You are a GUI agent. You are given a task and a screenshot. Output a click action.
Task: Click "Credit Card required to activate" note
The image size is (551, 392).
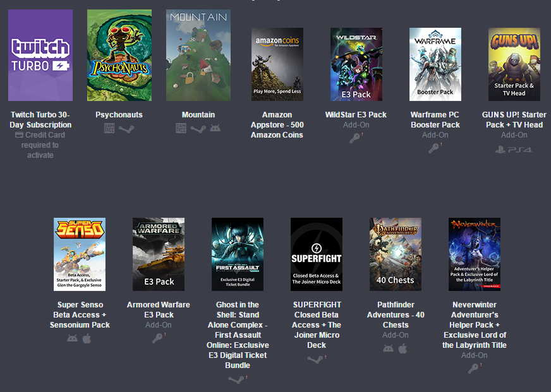pos(40,145)
